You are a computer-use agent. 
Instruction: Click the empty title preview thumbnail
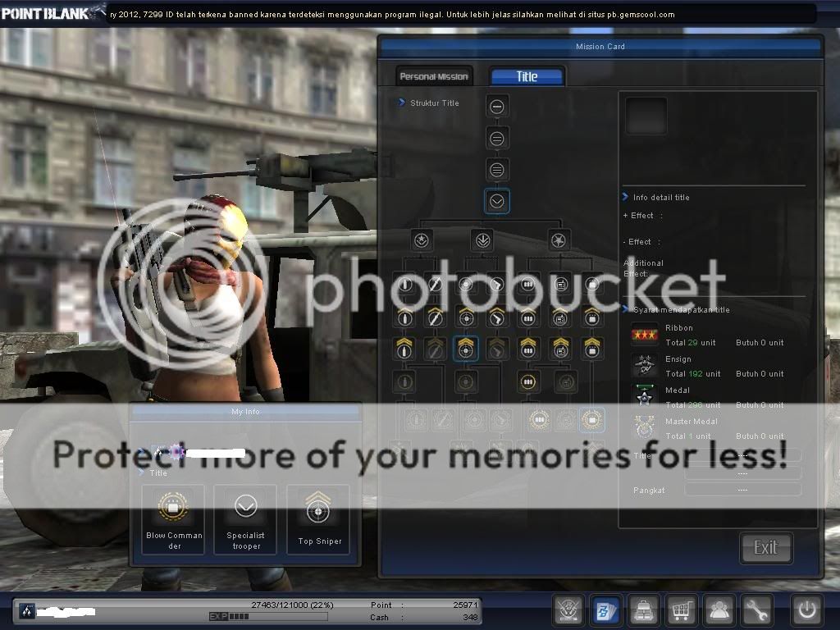646,115
